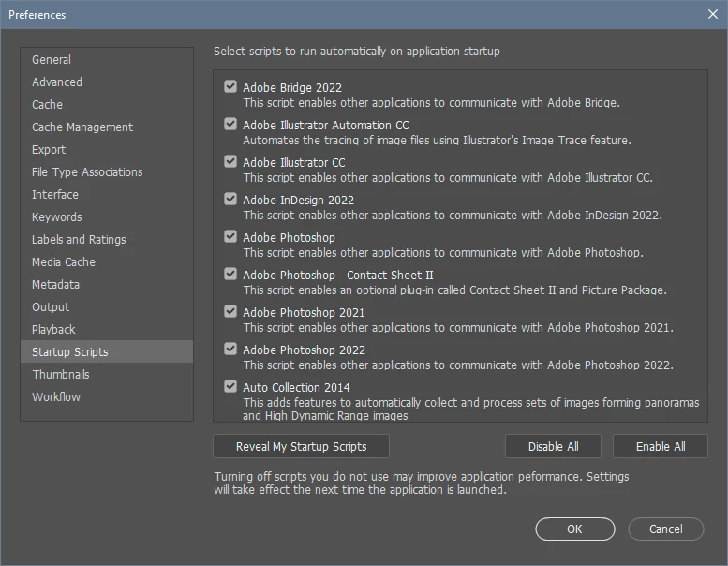This screenshot has width=728, height=566.
Task: Select the Metadata category
Action: (x=107, y=285)
